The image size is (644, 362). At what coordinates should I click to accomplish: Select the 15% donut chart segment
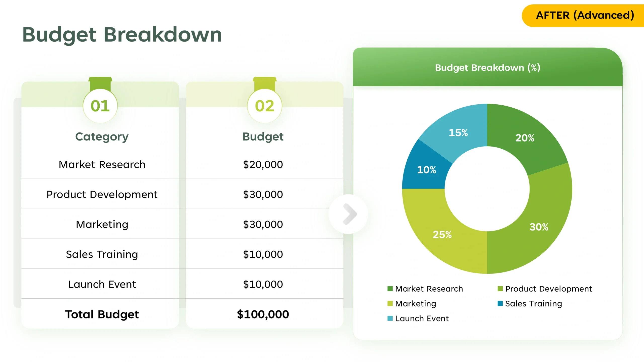(458, 132)
